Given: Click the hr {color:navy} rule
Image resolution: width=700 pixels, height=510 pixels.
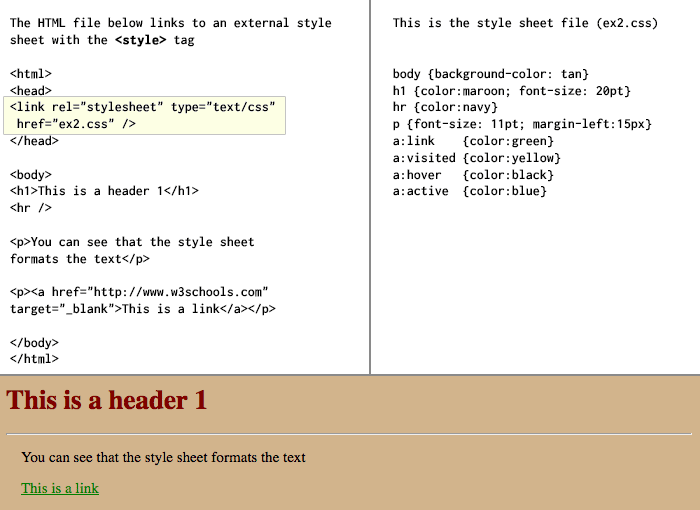Looking at the screenshot, I should coord(445,107).
